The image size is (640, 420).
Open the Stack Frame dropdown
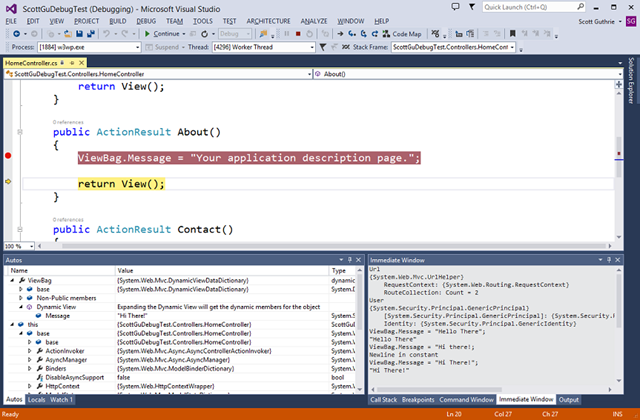(x=453, y=47)
